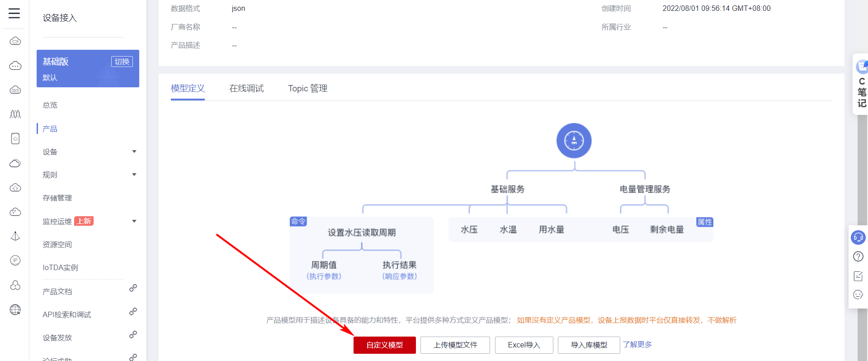Click the cloud upload arrow icon
Image resolution: width=868 pixels, height=361 pixels.
coord(15,187)
